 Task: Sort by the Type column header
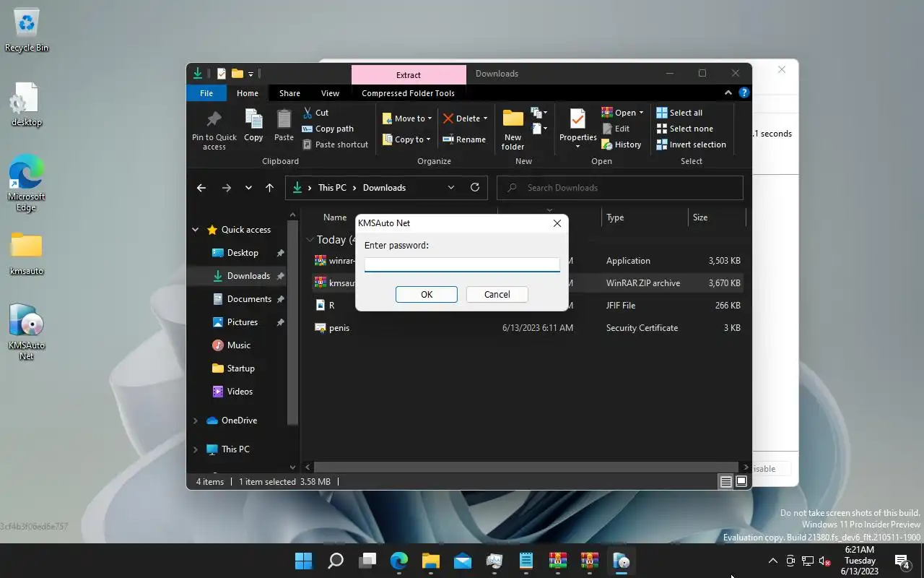(x=615, y=217)
